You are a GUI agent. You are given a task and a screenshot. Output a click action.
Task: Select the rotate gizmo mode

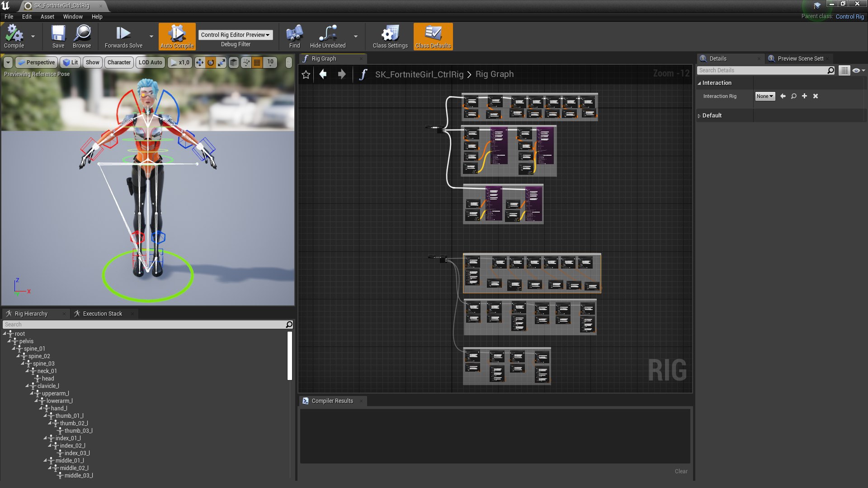point(211,62)
